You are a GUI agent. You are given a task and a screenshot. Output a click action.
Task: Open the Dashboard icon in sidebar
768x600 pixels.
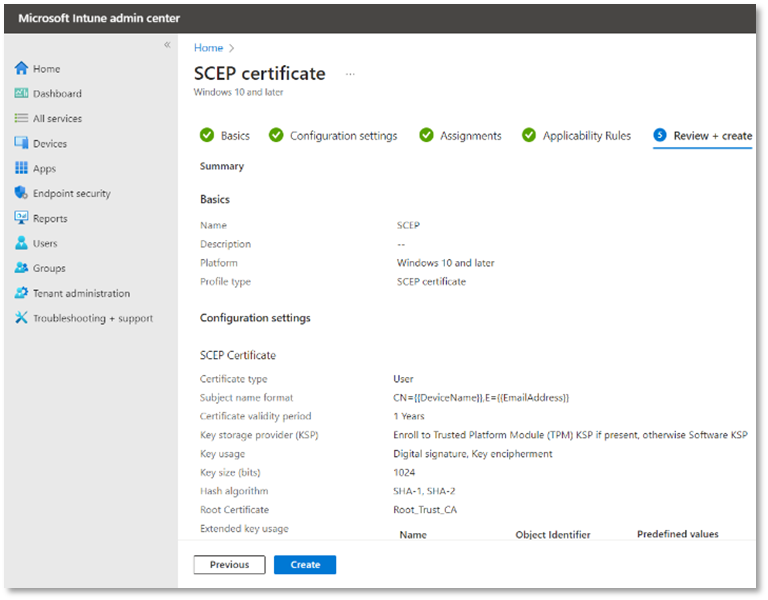pyautogui.click(x=21, y=94)
